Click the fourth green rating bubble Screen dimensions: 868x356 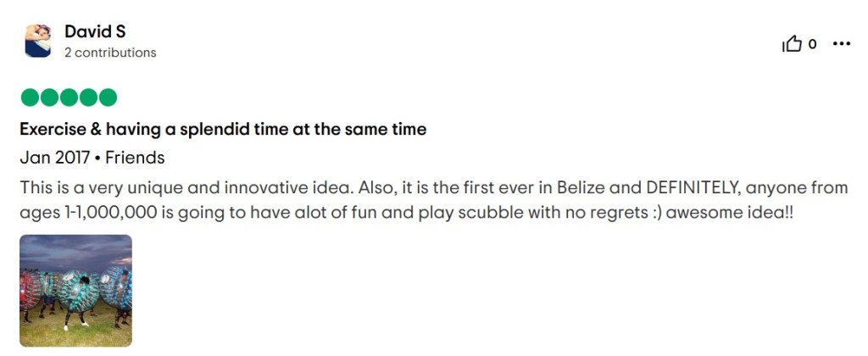[x=88, y=97]
